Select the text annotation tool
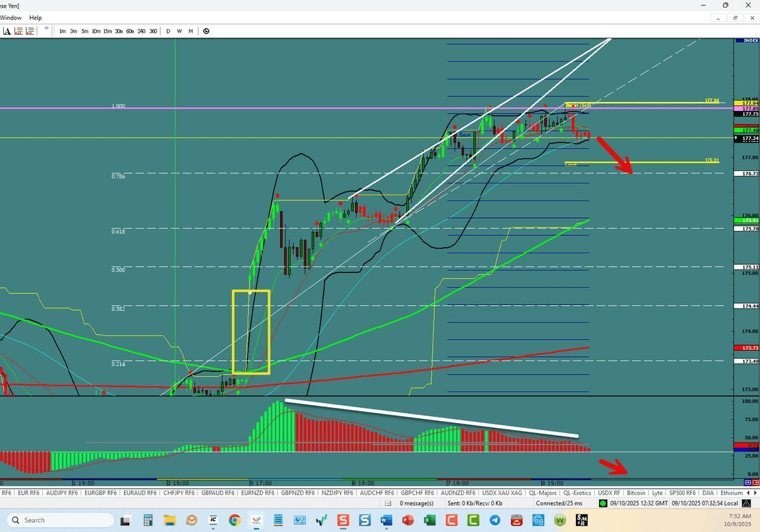This screenshot has width=760, height=532. click(x=6, y=30)
